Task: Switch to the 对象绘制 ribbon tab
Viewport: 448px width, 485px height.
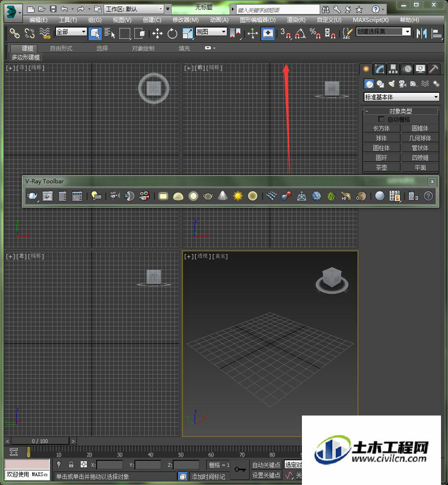Action: [x=143, y=48]
